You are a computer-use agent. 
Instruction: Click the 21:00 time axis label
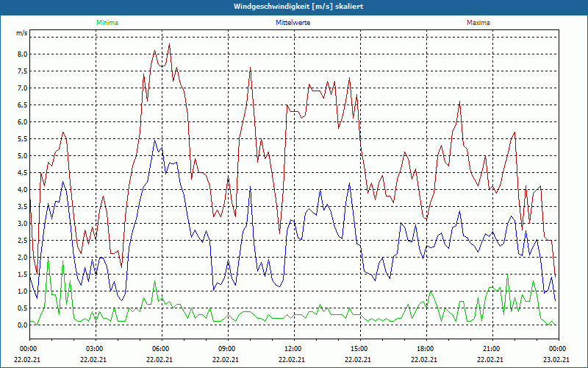(492, 349)
